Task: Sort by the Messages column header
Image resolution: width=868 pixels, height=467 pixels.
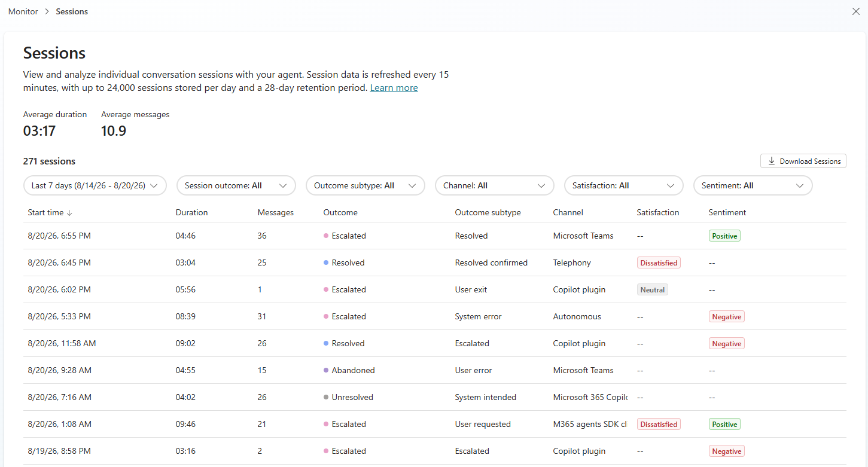Action: 276,212
